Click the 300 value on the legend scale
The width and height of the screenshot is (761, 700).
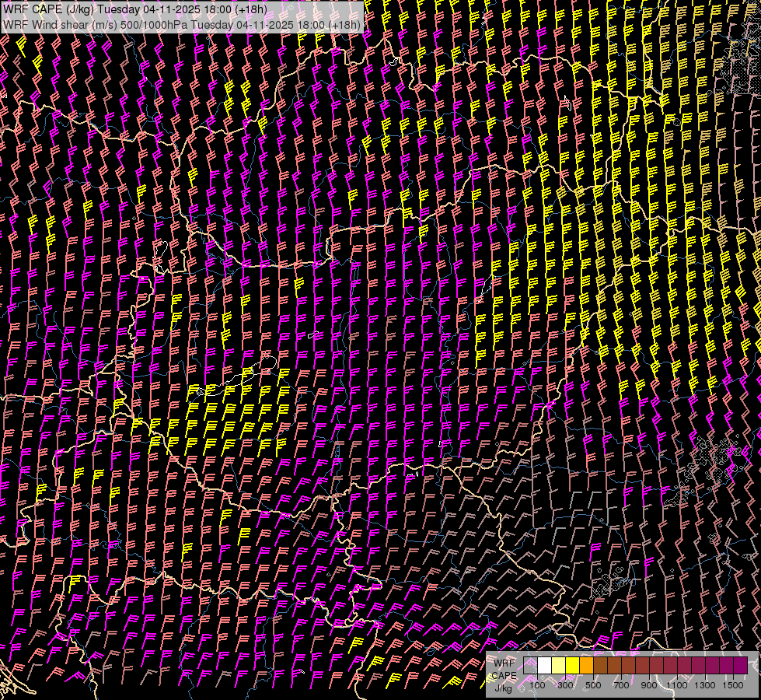565,685
